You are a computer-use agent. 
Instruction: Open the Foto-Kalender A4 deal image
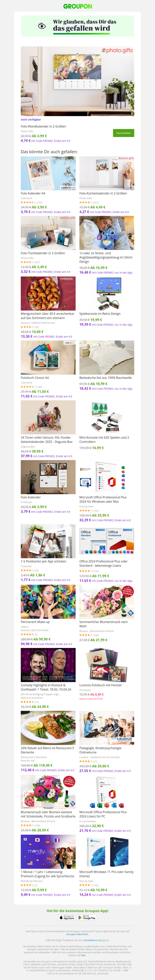pyautogui.click(x=48, y=173)
